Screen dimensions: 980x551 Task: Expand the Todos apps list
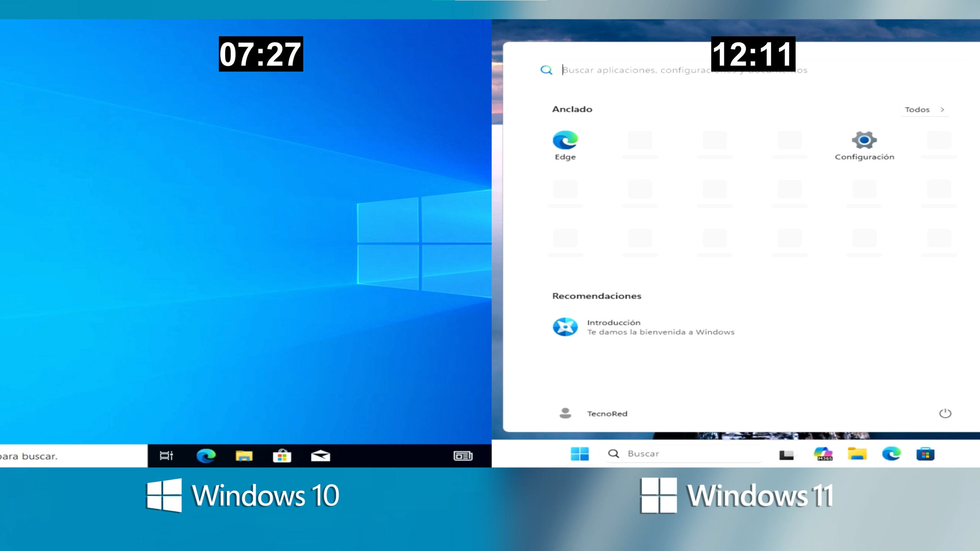[x=924, y=109]
